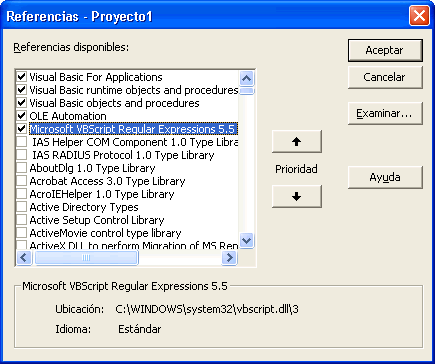Open the Examinar... file browser
The image size is (435, 364).
385,114
